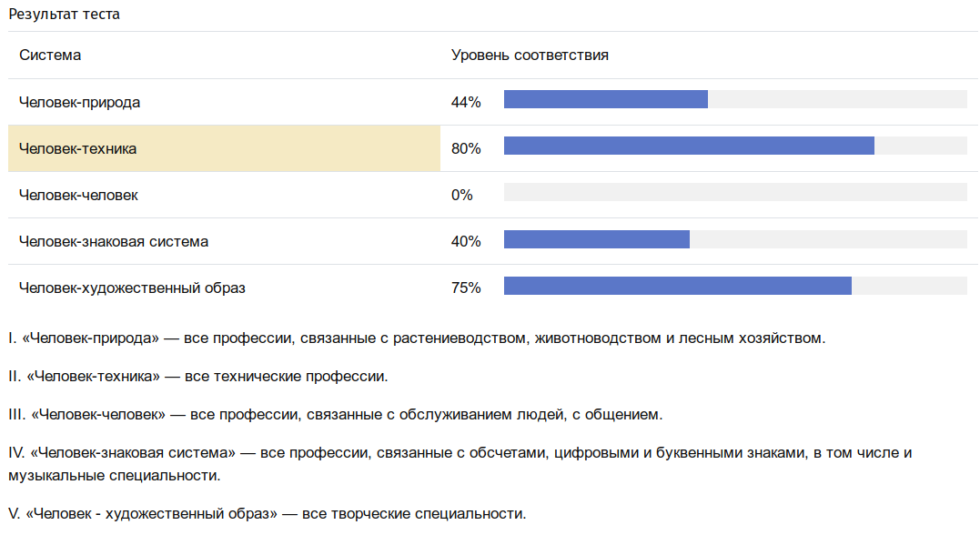
Task: Click the 75% progress bar
Action: tap(735, 285)
